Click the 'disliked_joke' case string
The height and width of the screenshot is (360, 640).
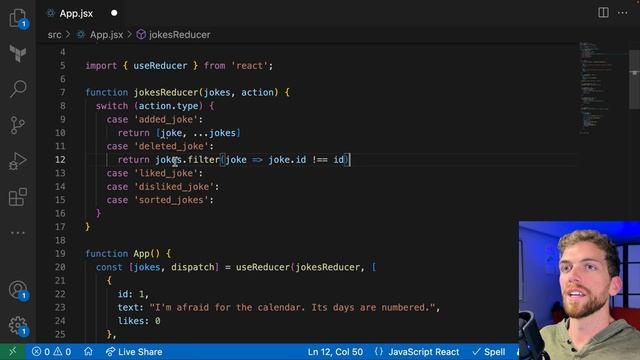[174, 187]
